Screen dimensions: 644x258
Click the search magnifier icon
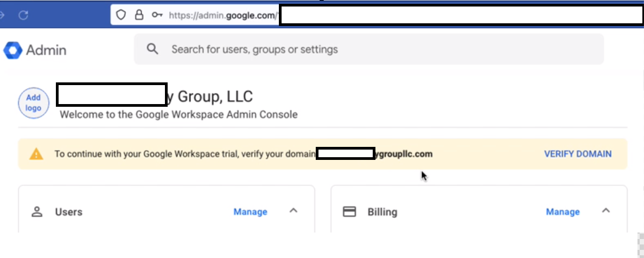(x=153, y=49)
